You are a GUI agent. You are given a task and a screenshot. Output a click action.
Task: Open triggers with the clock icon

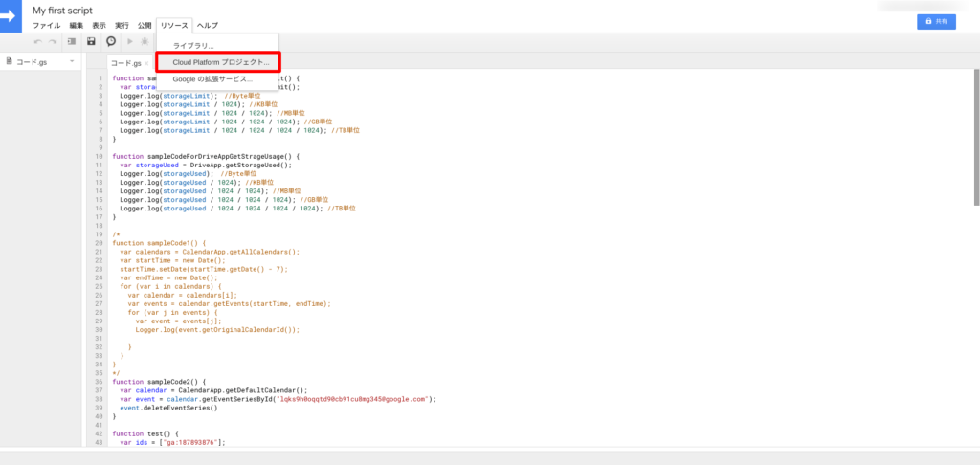click(111, 41)
